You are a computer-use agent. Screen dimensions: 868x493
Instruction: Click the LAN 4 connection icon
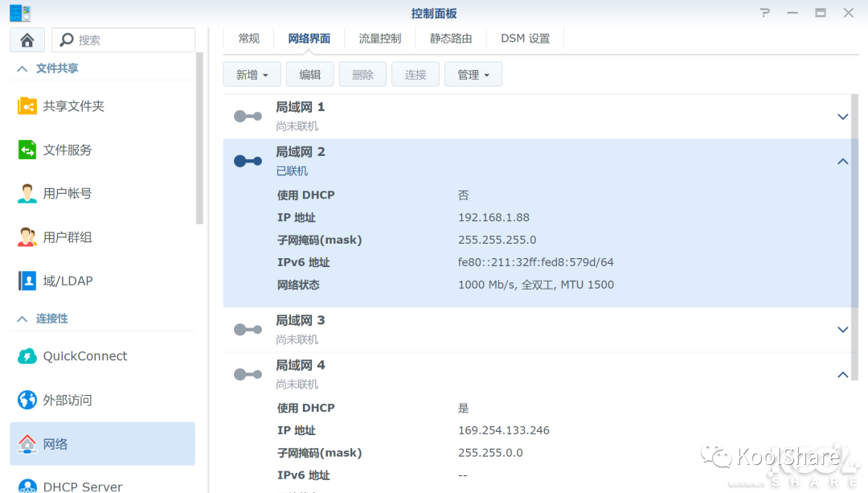[x=248, y=375]
